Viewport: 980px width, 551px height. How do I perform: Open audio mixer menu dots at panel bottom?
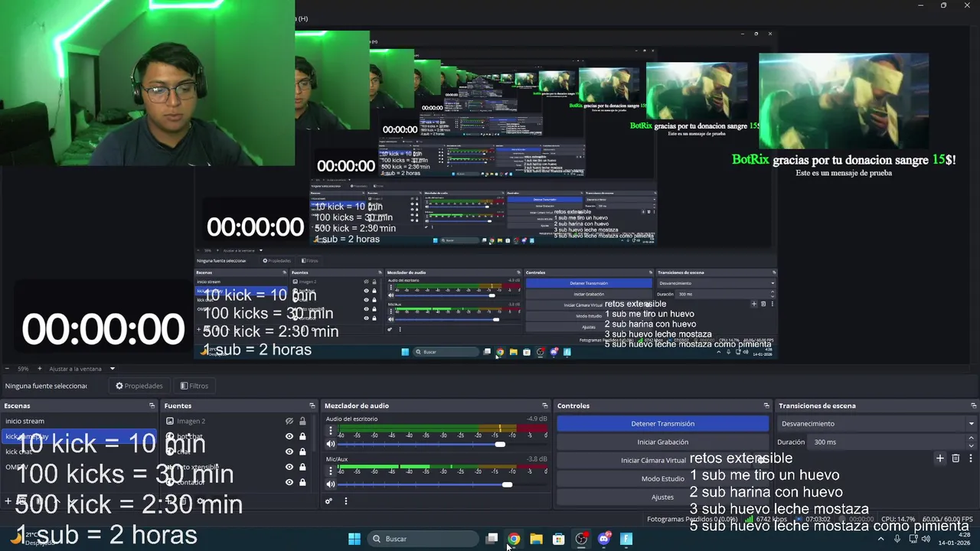coord(345,501)
